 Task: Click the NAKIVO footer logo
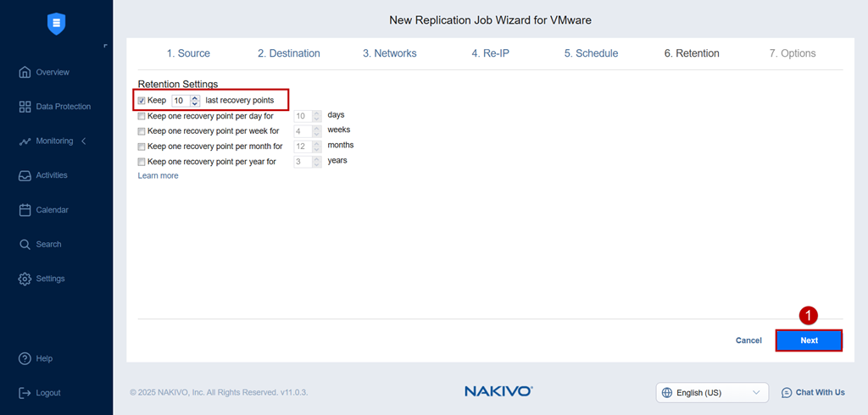(x=498, y=392)
